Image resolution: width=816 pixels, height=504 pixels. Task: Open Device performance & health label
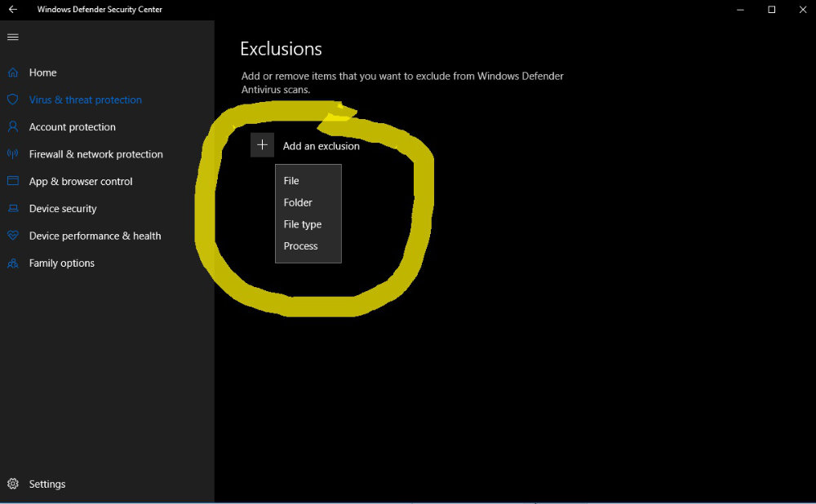95,237
